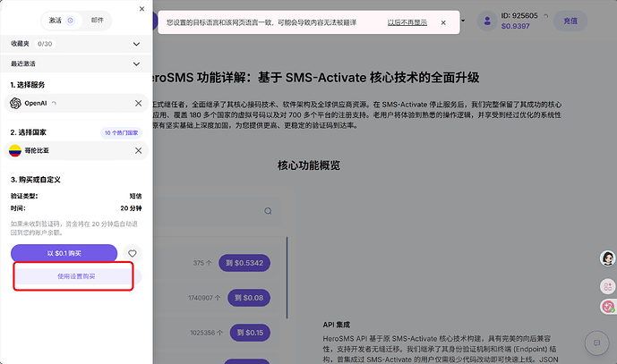Click the 核心功能概览 heading
The height and width of the screenshot is (364, 617).
pos(308,165)
